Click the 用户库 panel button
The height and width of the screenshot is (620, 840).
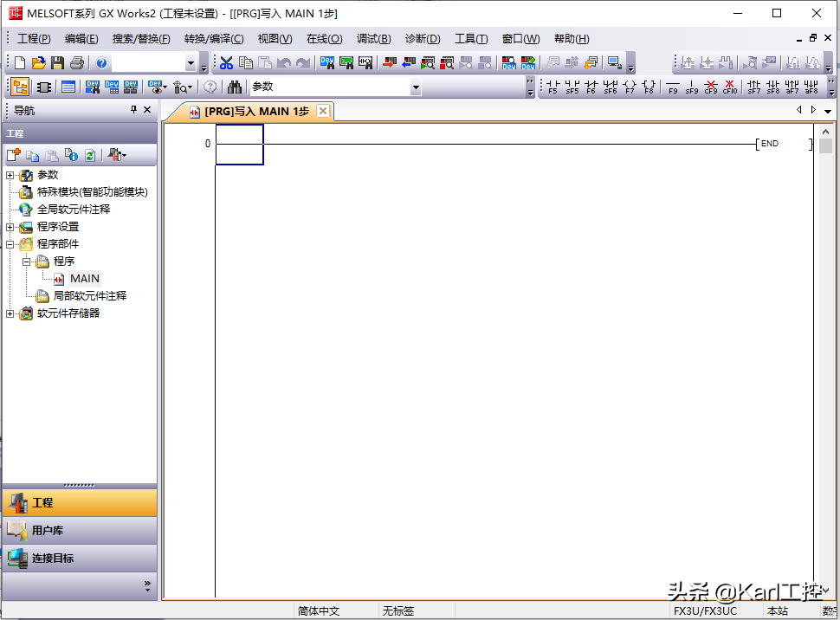click(x=80, y=531)
